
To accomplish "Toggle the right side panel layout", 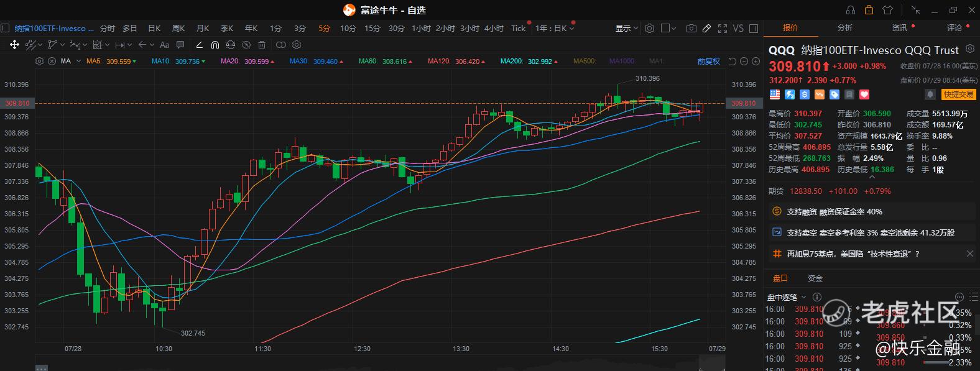I will coord(754,28).
